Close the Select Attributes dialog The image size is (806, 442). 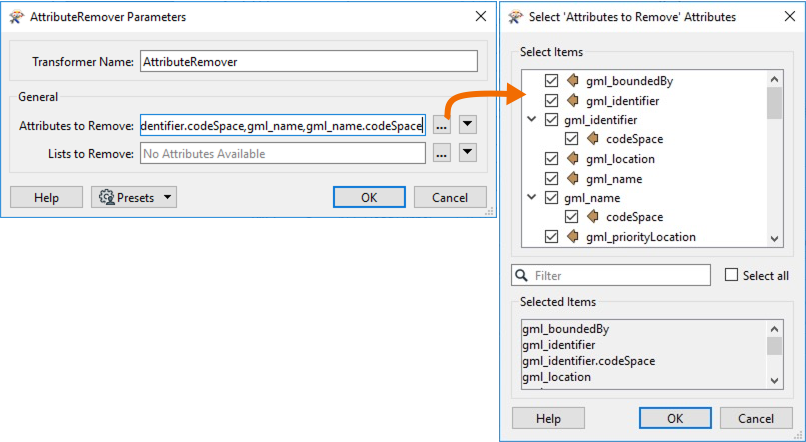pos(790,16)
